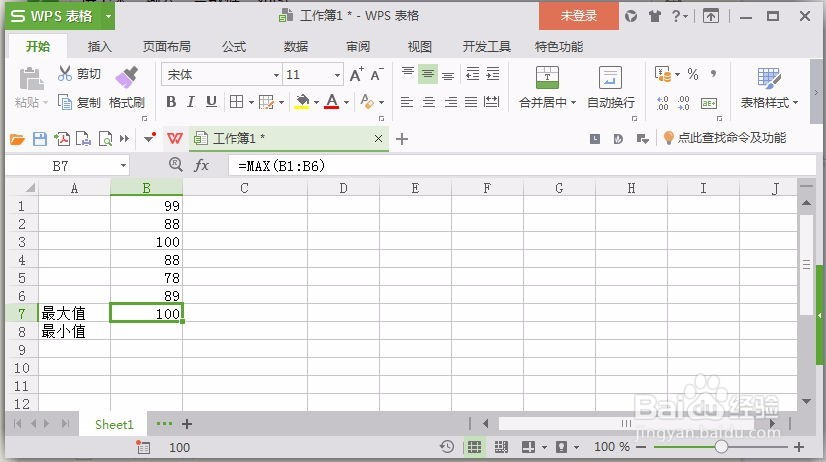This screenshot has width=826, height=462.
Task: Apply the fill color bucket
Action: [x=302, y=101]
